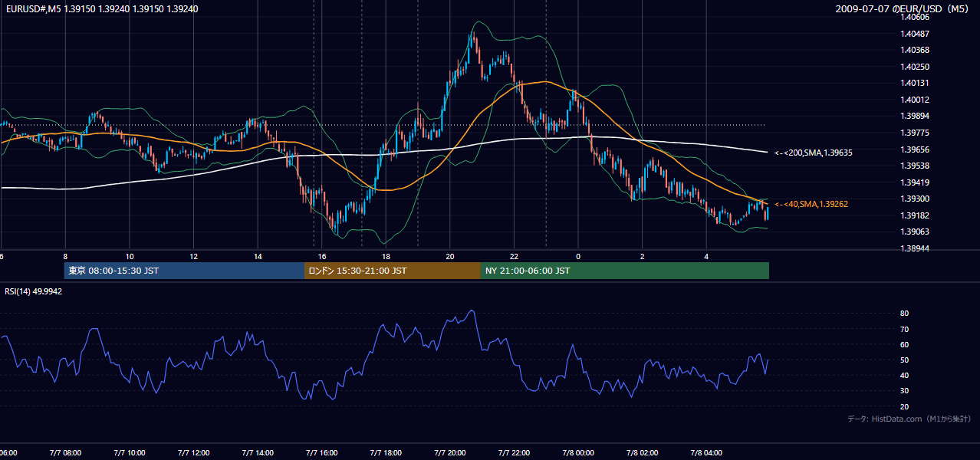
Task: Click RSI scale value 40
Action: (905, 375)
